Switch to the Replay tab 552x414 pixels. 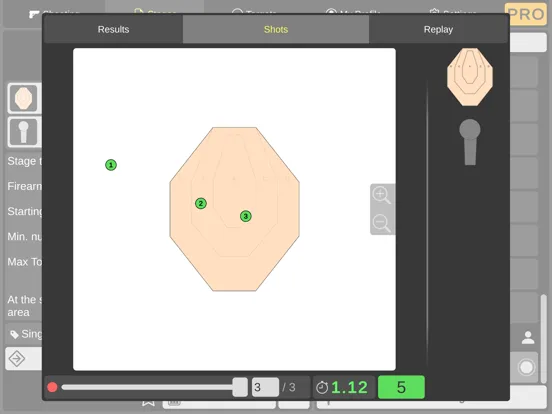[x=438, y=30]
